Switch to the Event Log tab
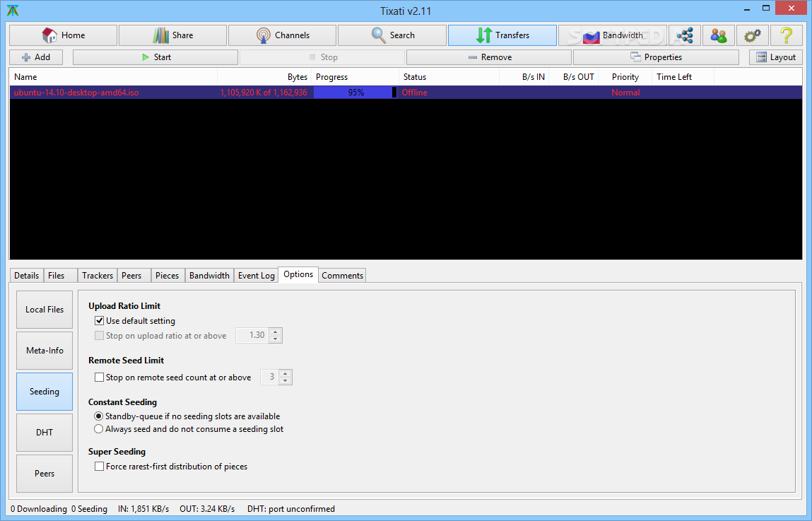The image size is (812, 521). click(x=257, y=275)
